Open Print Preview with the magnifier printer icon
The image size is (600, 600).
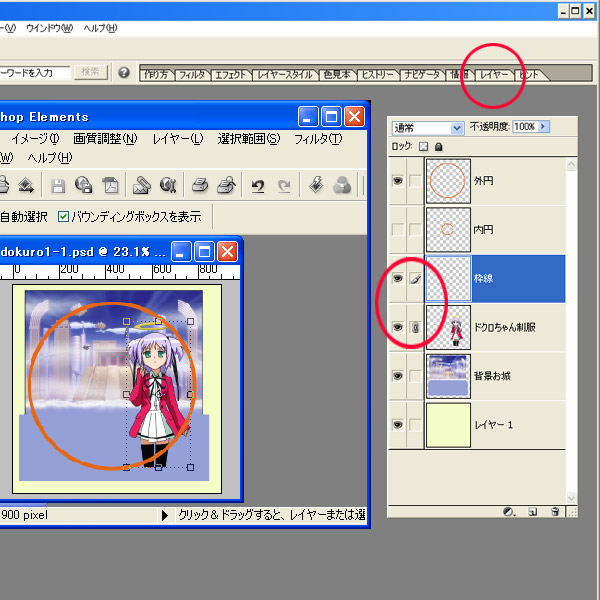pyautogui.click(x=227, y=185)
